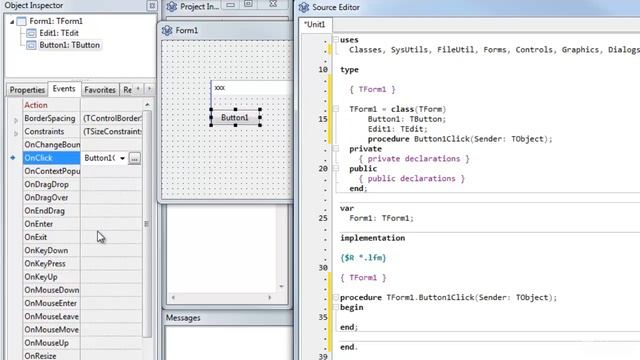
Task: Open the OnClick handler dropdown
Action: pyautogui.click(x=122, y=158)
